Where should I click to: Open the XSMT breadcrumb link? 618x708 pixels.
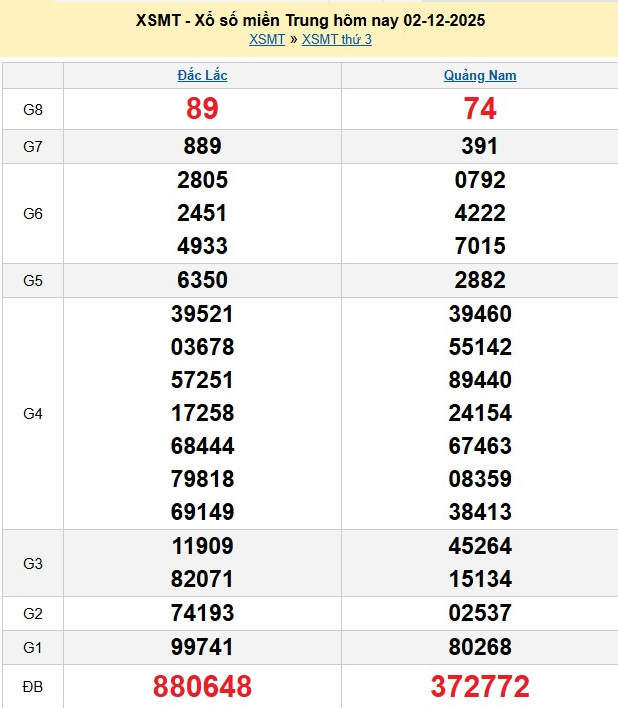click(x=266, y=39)
